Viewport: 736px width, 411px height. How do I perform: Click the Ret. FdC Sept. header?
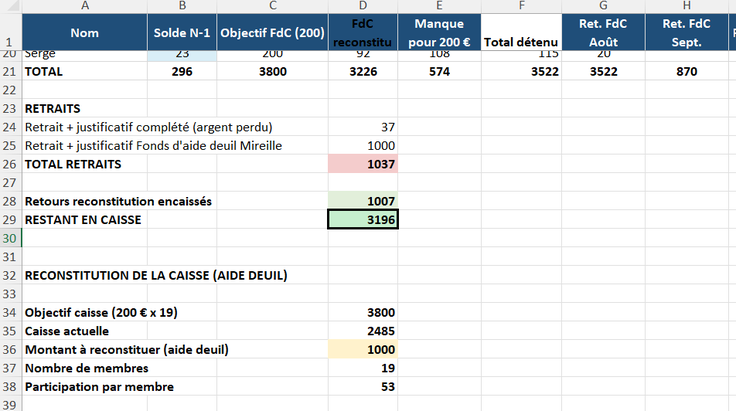(687, 32)
